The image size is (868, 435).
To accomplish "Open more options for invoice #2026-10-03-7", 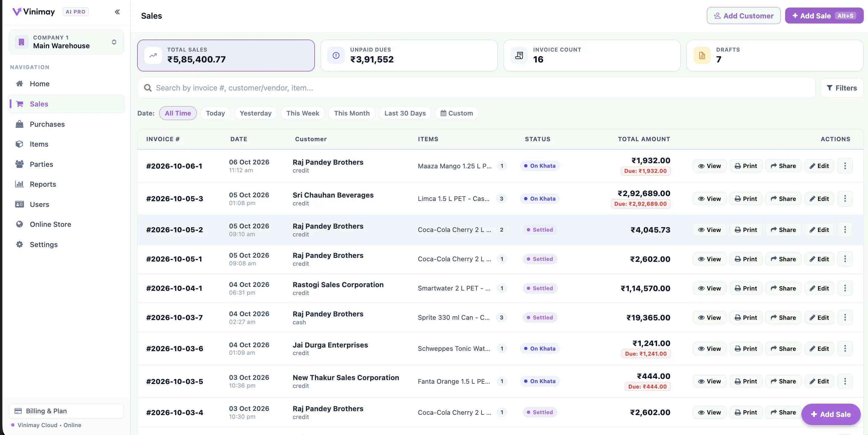I will click(845, 317).
